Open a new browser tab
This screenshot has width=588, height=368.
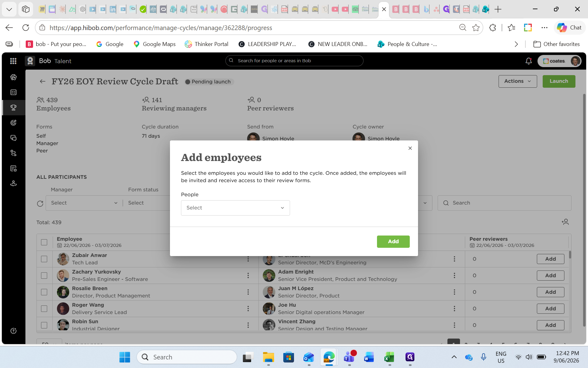(x=498, y=9)
